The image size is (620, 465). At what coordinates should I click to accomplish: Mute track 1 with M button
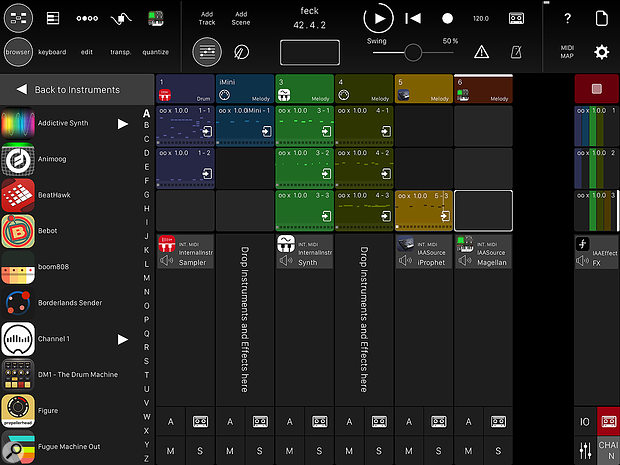(x=170, y=451)
